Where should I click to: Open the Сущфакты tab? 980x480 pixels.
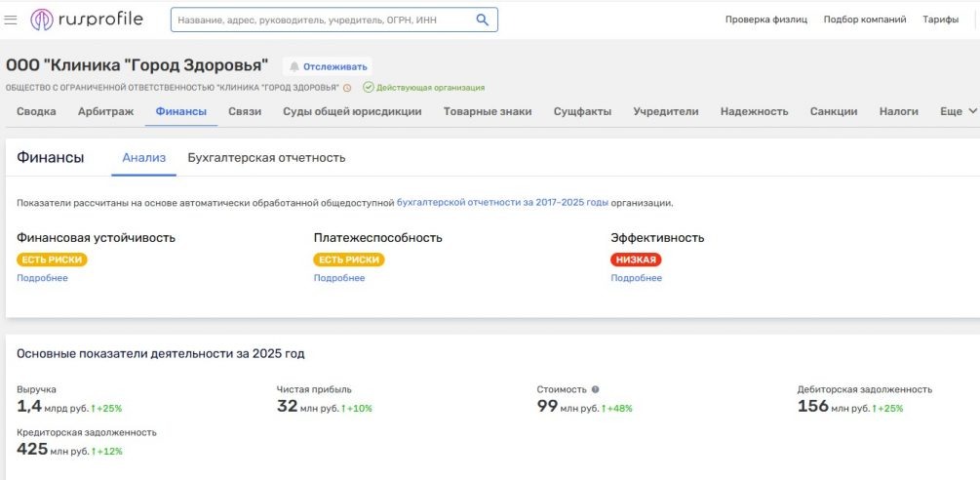click(582, 112)
